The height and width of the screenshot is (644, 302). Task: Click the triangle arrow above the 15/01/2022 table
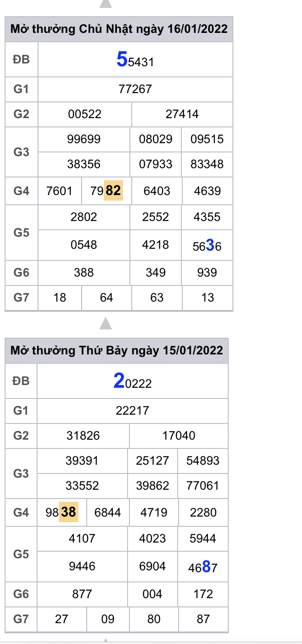click(x=106, y=323)
